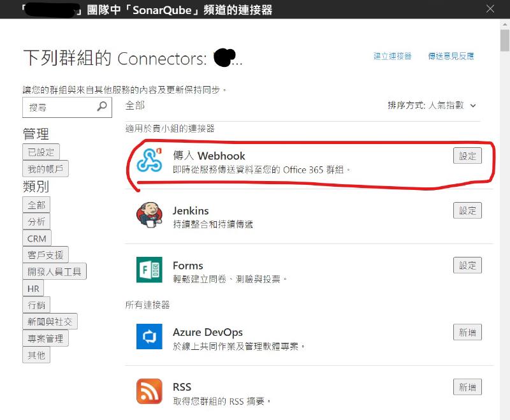Viewport: 510px width, 420px height.
Task: Click the search magnifier icon
Action: coord(102,107)
